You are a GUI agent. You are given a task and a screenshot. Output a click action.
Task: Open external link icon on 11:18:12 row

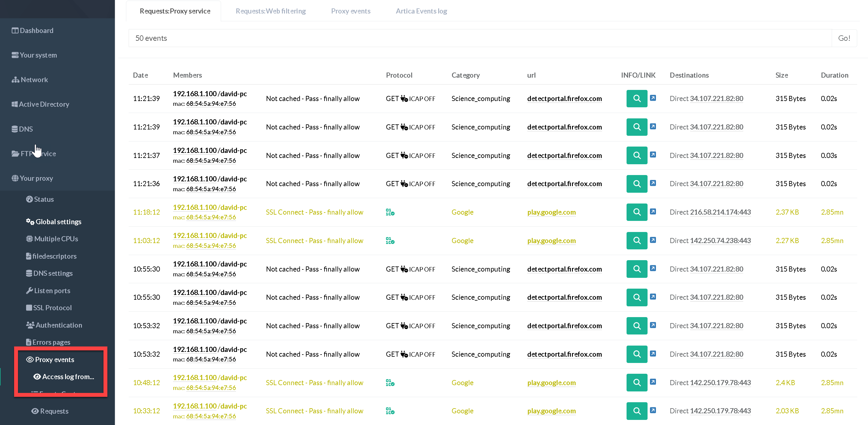(x=653, y=212)
